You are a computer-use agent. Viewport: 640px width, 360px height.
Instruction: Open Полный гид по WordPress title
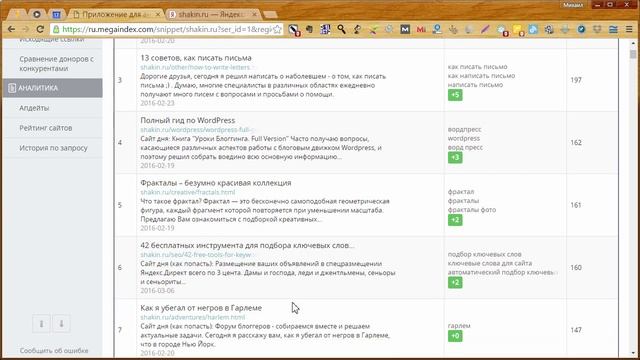[x=188, y=120]
